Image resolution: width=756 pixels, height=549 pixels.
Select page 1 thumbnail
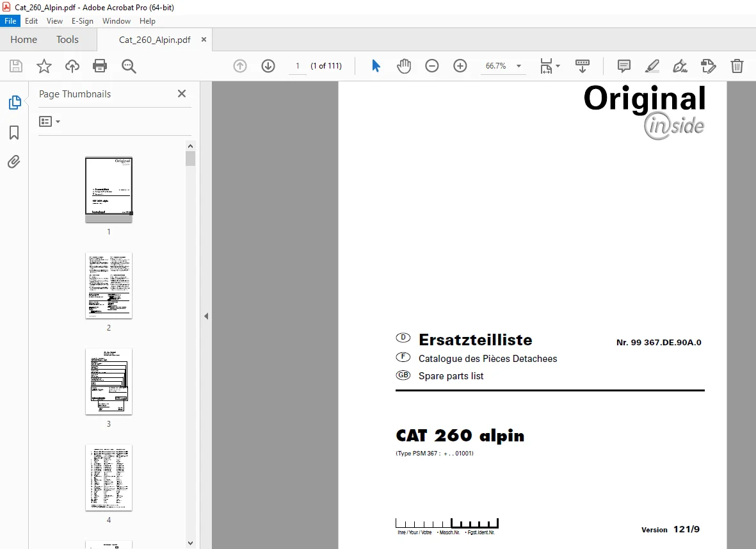point(108,190)
